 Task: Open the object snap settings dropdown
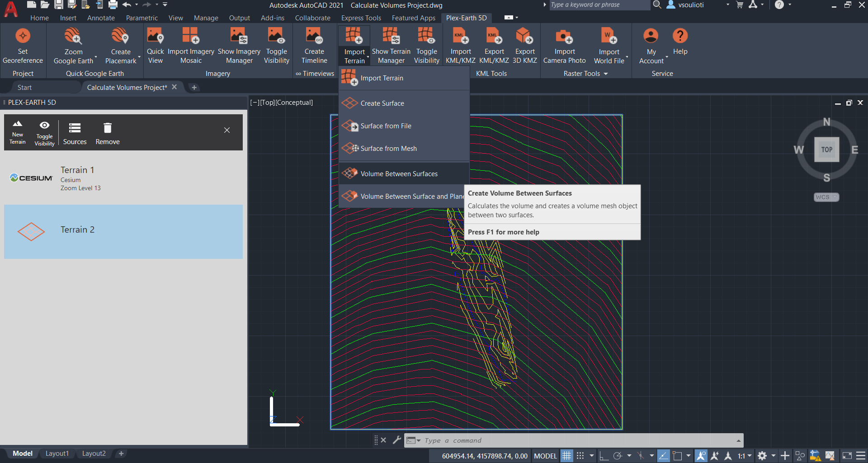(x=689, y=456)
